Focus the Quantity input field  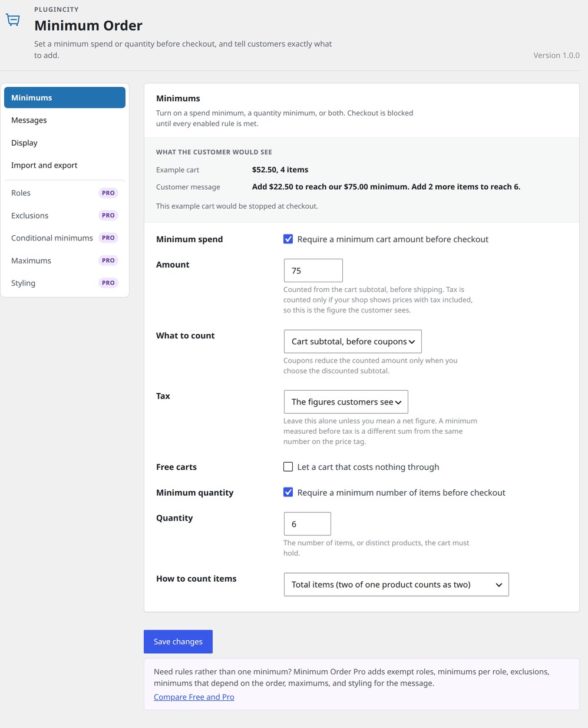click(307, 524)
